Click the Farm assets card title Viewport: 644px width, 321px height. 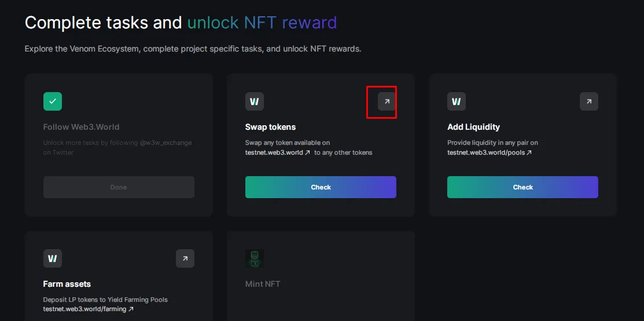click(x=67, y=284)
